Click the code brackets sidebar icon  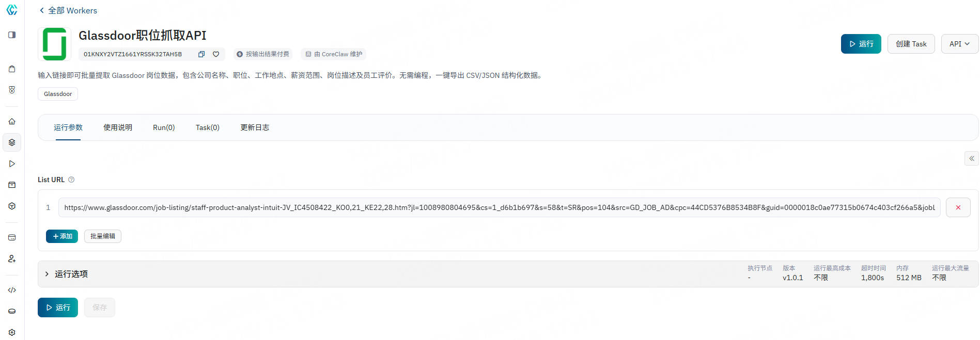(x=12, y=290)
